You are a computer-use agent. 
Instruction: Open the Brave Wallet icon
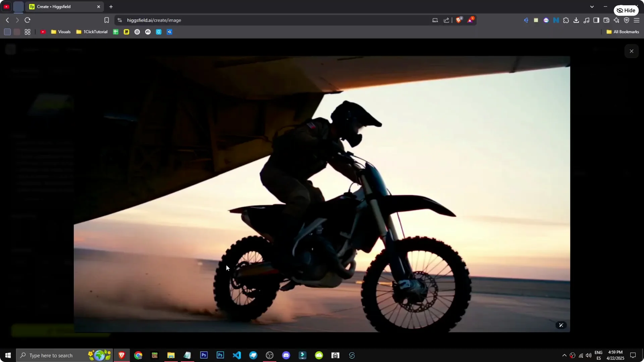(x=606, y=20)
